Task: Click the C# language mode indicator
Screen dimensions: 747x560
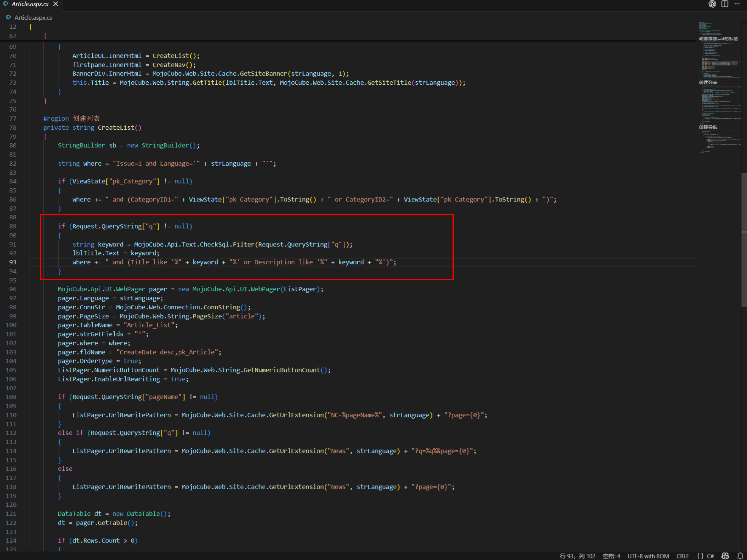Action: point(710,556)
